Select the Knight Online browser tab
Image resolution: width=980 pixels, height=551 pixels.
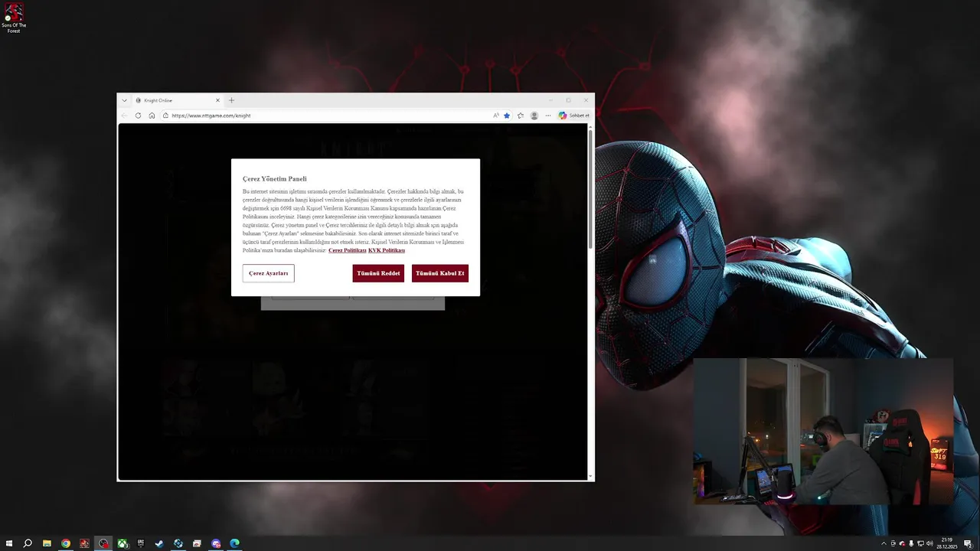click(176, 100)
